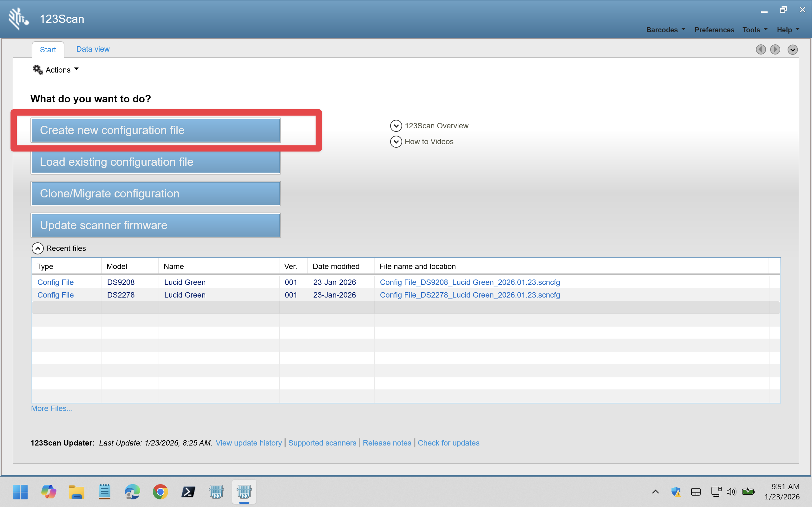The image size is (812, 507).
Task: Open the DS9208 Lucid Green config file link
Action: click(x=469, y=282)
